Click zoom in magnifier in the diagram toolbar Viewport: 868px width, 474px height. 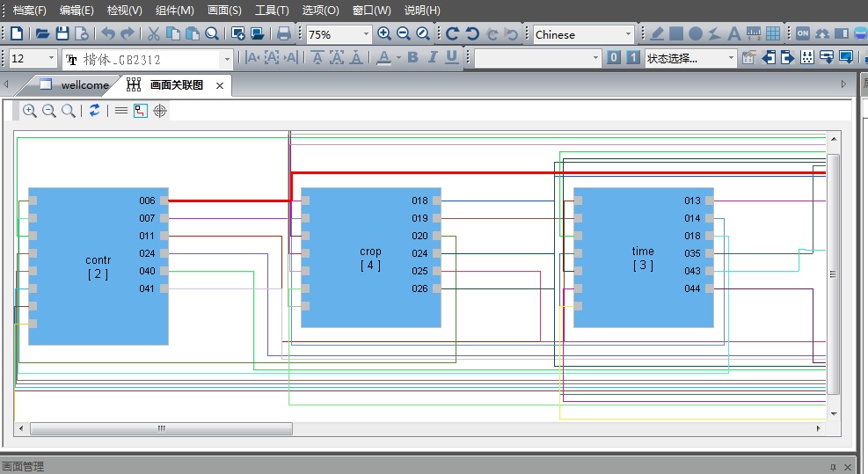[x=30, y=111]
